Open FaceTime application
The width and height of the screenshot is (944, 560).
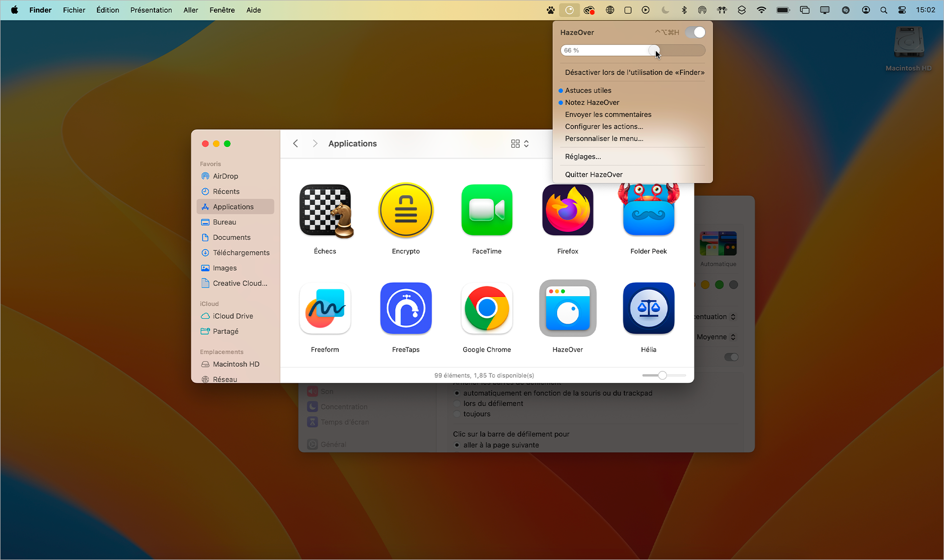[x=486, y=211]
